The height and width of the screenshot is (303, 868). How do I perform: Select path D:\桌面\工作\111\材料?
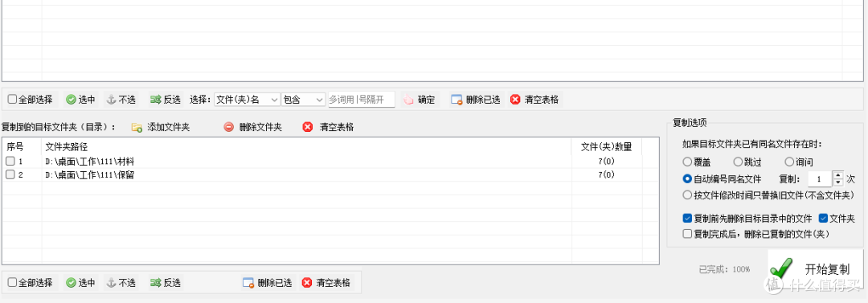click(90, 162)
